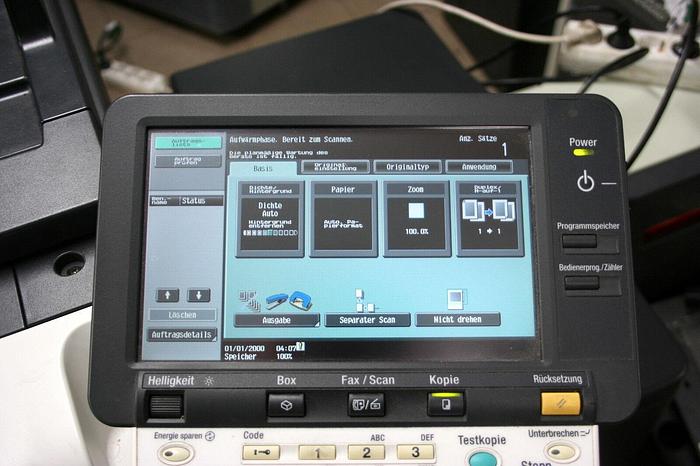700x466 pixels.
Task: Push the Power button
Action: 586,182
